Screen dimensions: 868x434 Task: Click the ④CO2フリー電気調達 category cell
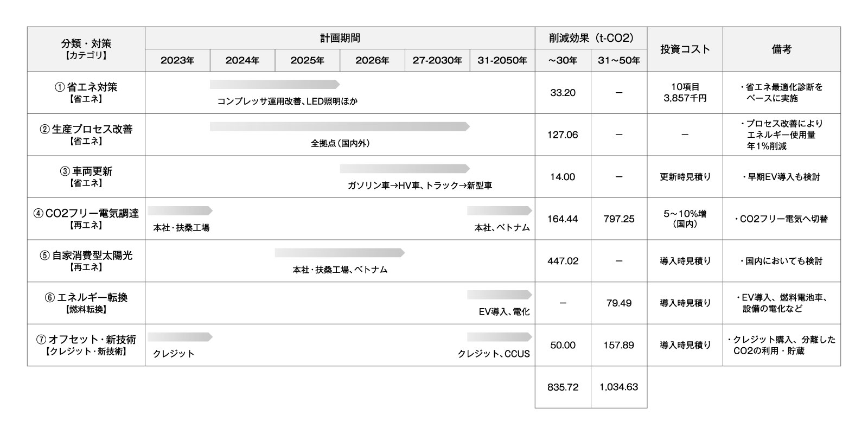click(86, 219)
